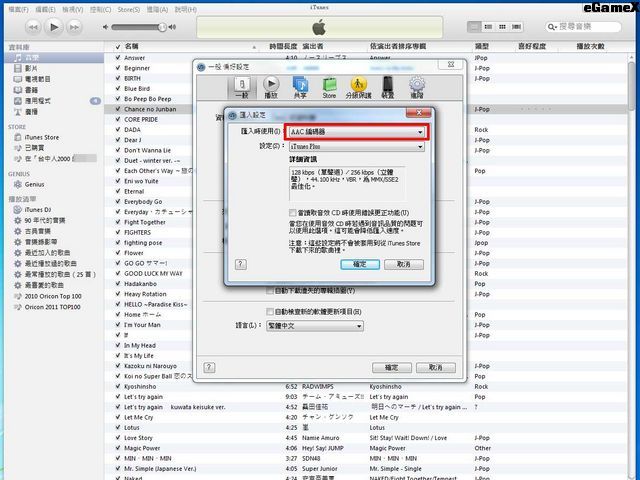Image resolution: width=640 pixels, height=480 pixels.
Task: Cancel the import settings dialog
Action: click(x=404, y=264)
